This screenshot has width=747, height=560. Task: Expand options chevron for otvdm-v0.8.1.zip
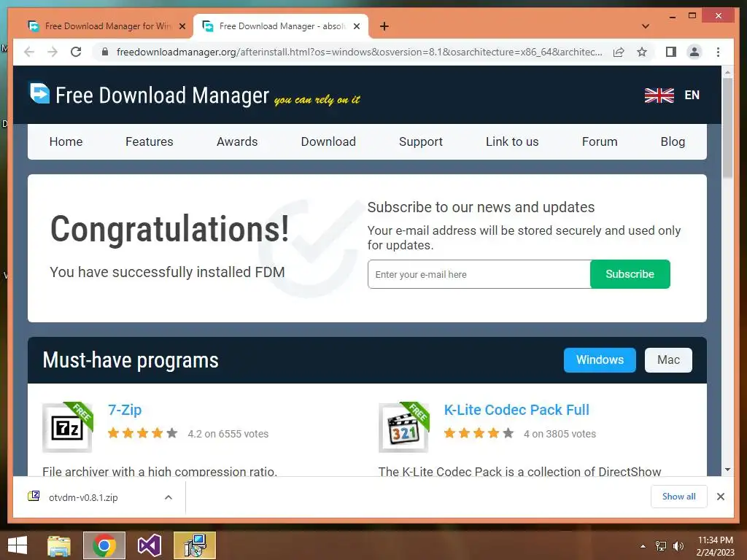click(x=169, y=497)
